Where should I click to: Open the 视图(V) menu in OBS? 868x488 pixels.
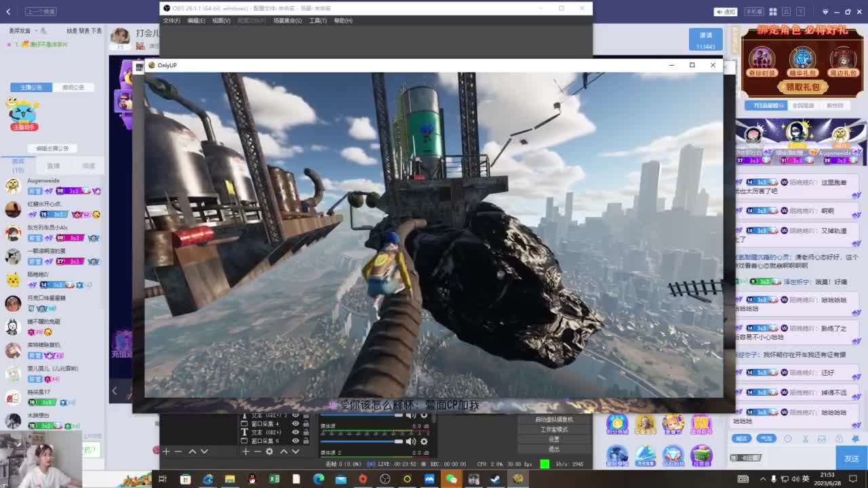(x=221, y=21)
